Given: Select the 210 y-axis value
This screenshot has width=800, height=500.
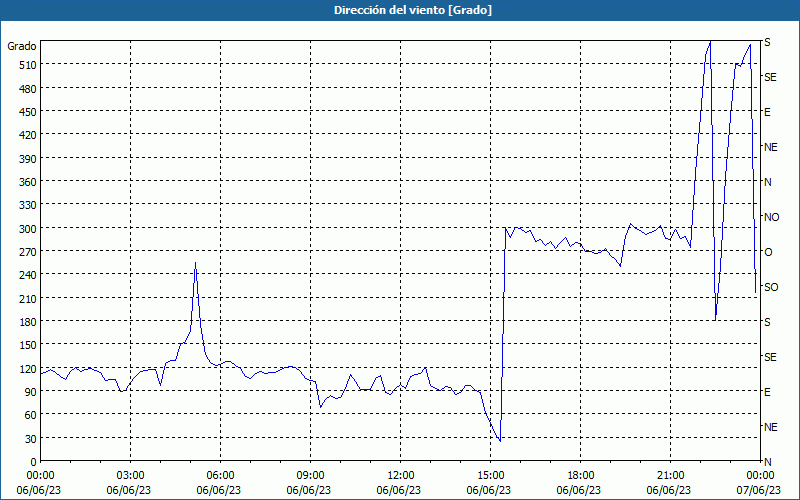Looking at the screenshot, I should click(28, 298).
